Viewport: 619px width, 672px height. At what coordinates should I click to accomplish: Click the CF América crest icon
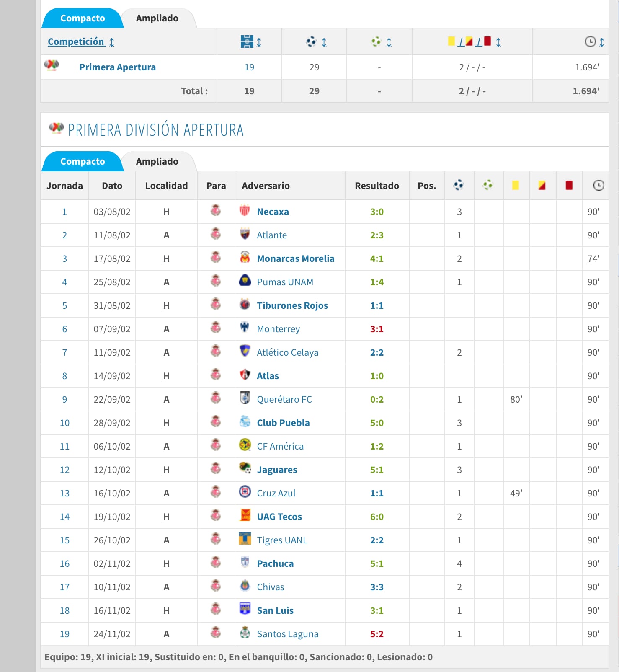245,445
